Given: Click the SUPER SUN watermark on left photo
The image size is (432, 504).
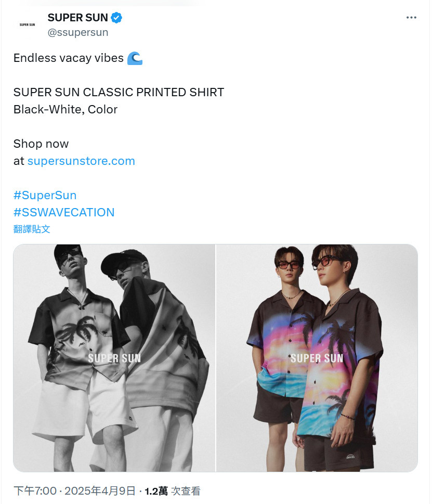Looking at the screenshot, I should click(114, 358).
